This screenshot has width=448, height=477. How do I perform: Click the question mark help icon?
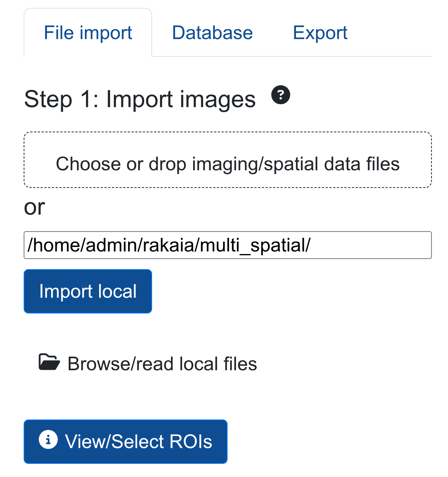pyautogui.click(x=281, y=95)
